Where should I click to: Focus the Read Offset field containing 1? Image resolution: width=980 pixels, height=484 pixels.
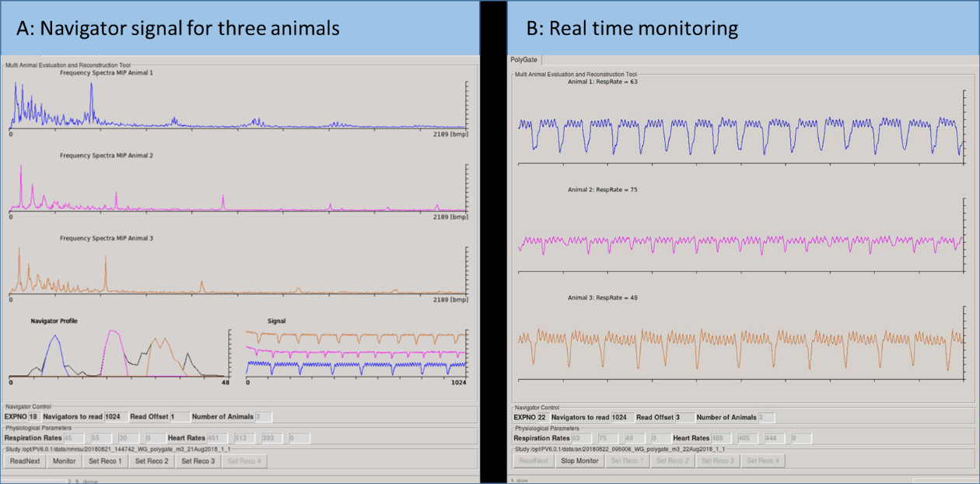coord(178,416)
